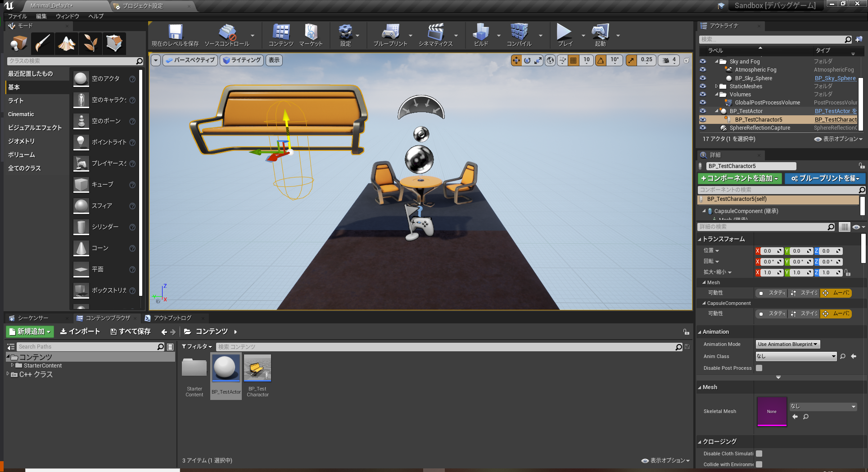Open the Filters dropdown in content browser
The height and width of the screenshot is (472, 868).
[x=197, y=346]
